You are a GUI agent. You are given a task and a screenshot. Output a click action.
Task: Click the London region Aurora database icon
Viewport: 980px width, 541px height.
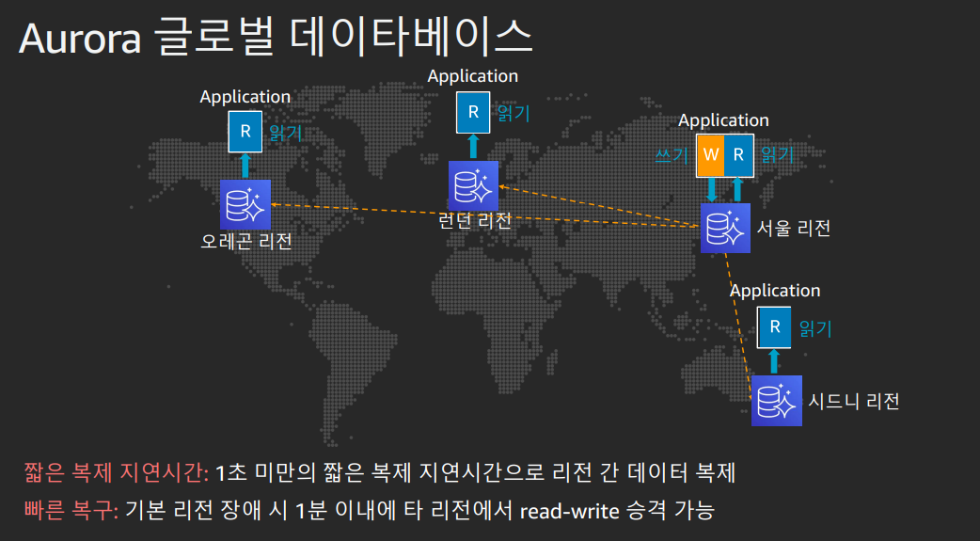point(473,185)
